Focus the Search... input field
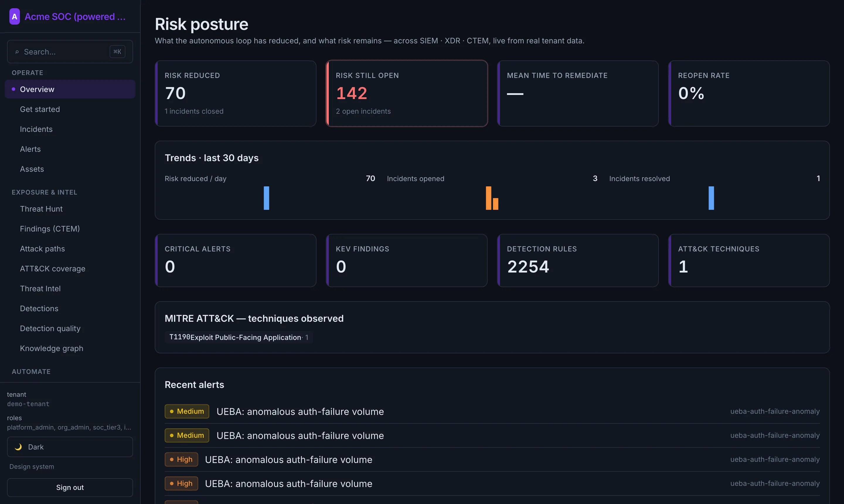844x504 pixels. pos(70,52)
